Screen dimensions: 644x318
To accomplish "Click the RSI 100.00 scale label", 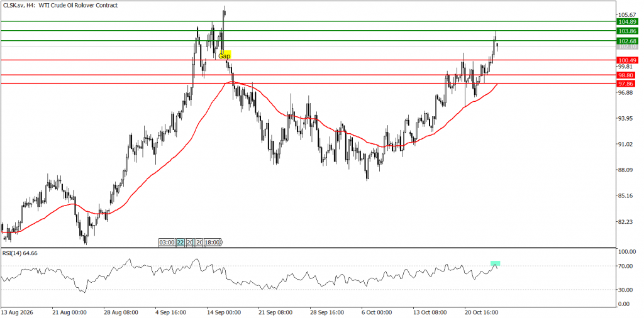I will point(627,252).
